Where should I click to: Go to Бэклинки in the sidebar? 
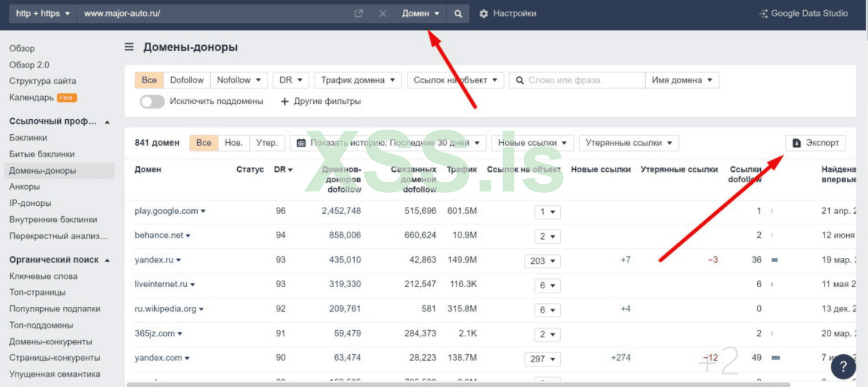click(28, 138)
